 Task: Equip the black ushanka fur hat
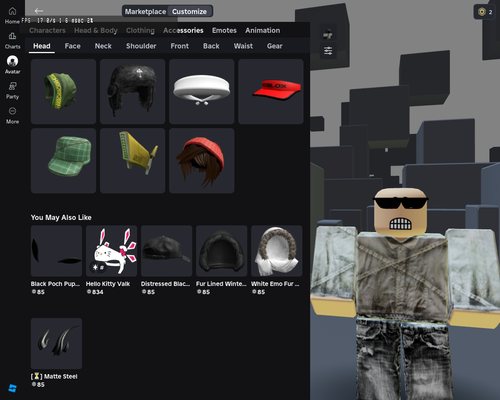tap(132, 91)
